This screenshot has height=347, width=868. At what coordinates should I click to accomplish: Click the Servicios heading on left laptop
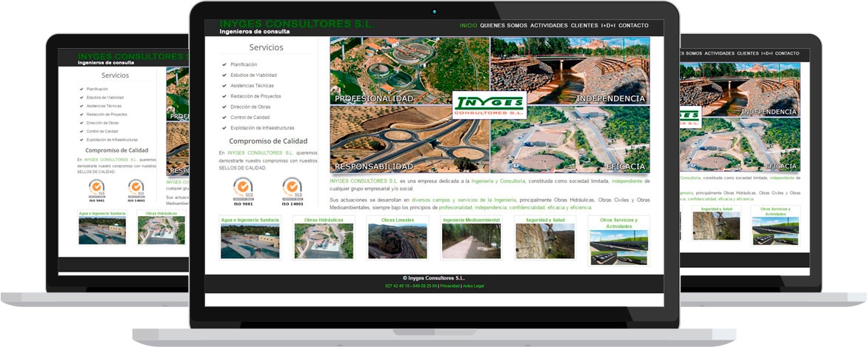click(115, 75)
